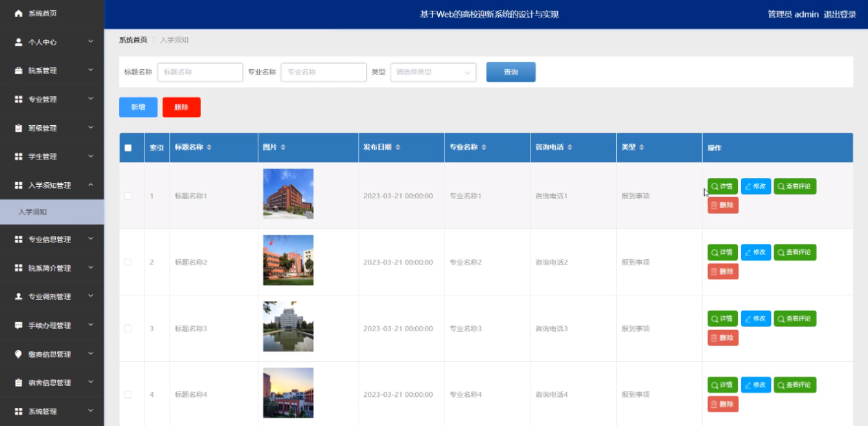Tick the checkbox for row 标题名称1
Viewport: 868px width, 426px height.
tap(128, 196)
